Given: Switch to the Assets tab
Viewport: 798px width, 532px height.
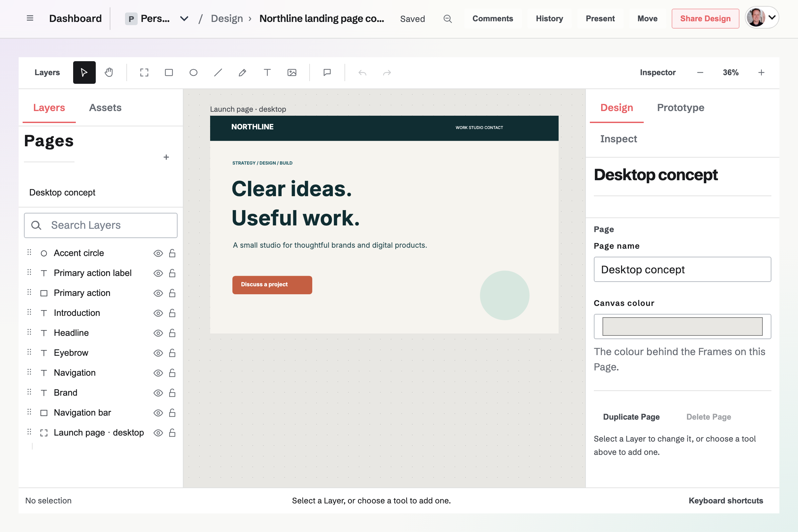Looking at the screenshot, I should [x=105, y=107].
